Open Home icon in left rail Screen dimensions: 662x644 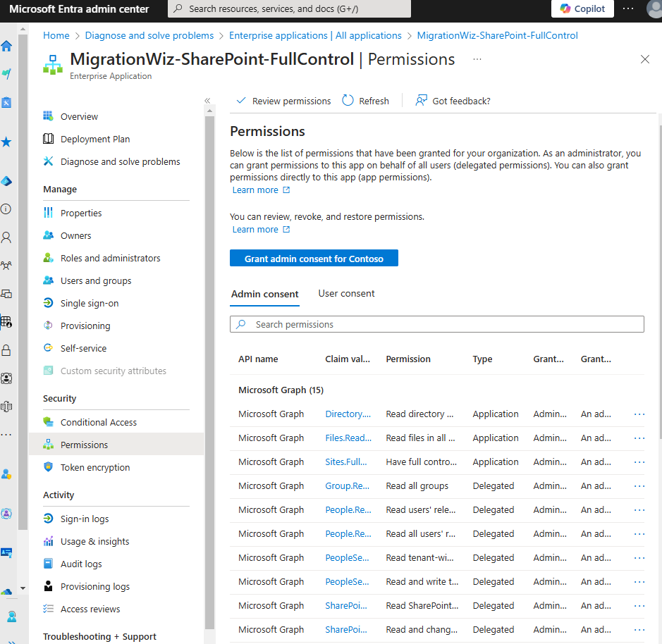(6, 46)
